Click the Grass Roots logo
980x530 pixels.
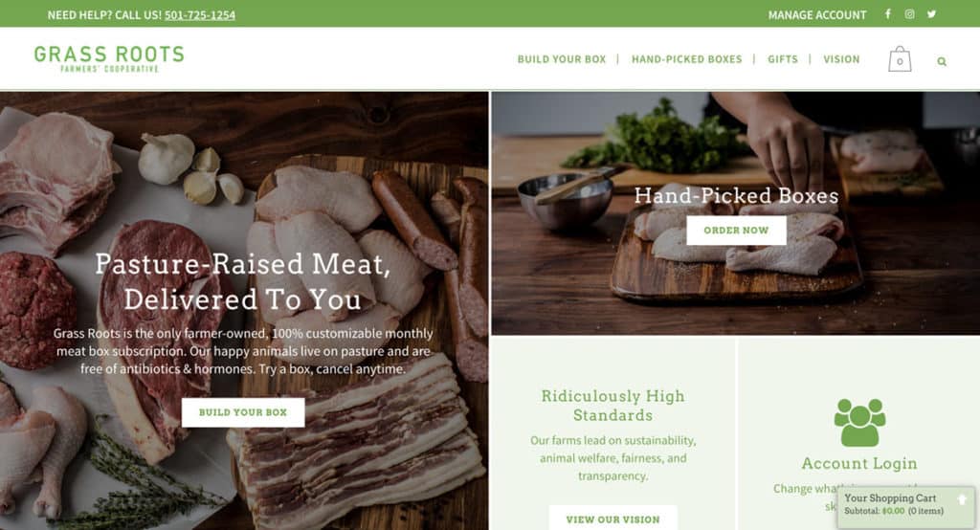[109, 58]
